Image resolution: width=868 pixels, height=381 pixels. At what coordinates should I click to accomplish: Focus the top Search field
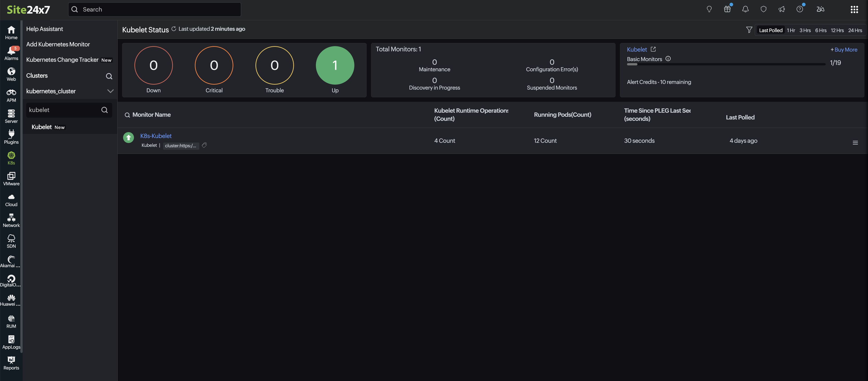[154, 10]
